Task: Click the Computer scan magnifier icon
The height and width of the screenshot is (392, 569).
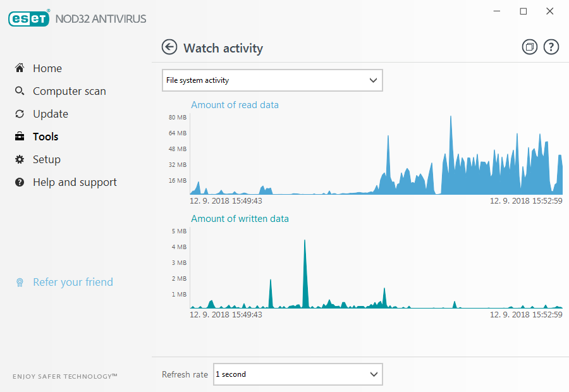Action: pyautogui.click(x=20, y=91)
